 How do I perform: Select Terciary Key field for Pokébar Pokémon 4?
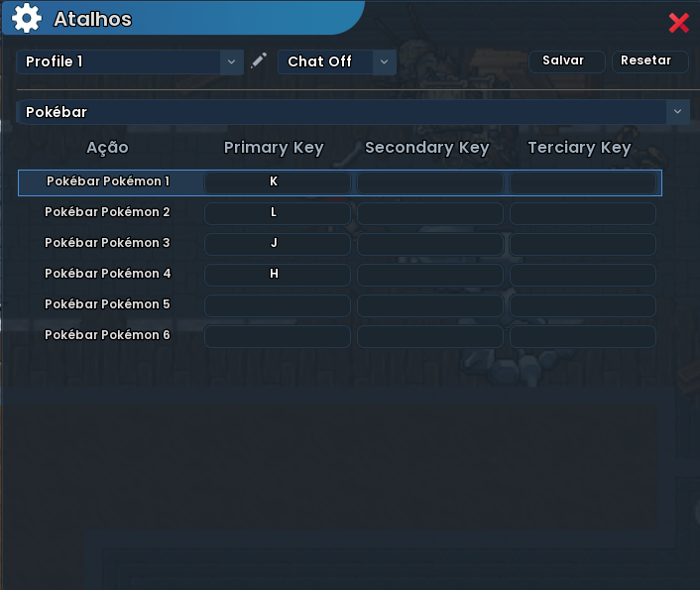point(583,275)
